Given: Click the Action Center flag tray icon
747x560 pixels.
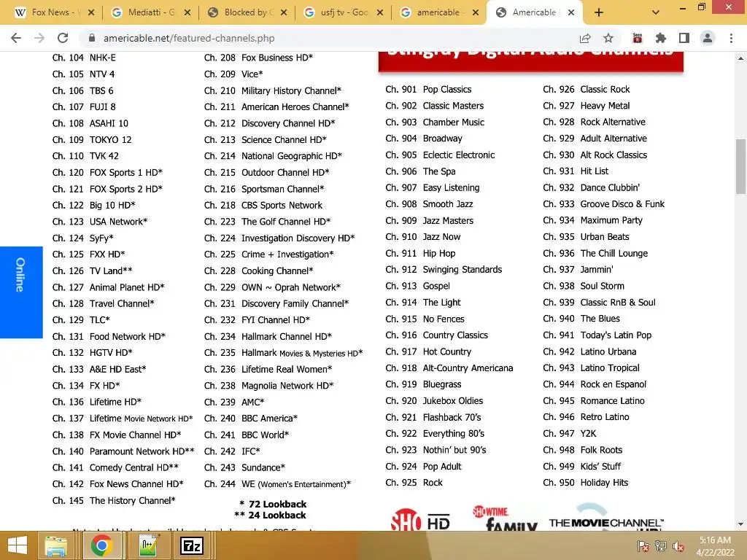Looking at the screenshot, I should coord(643,546).
